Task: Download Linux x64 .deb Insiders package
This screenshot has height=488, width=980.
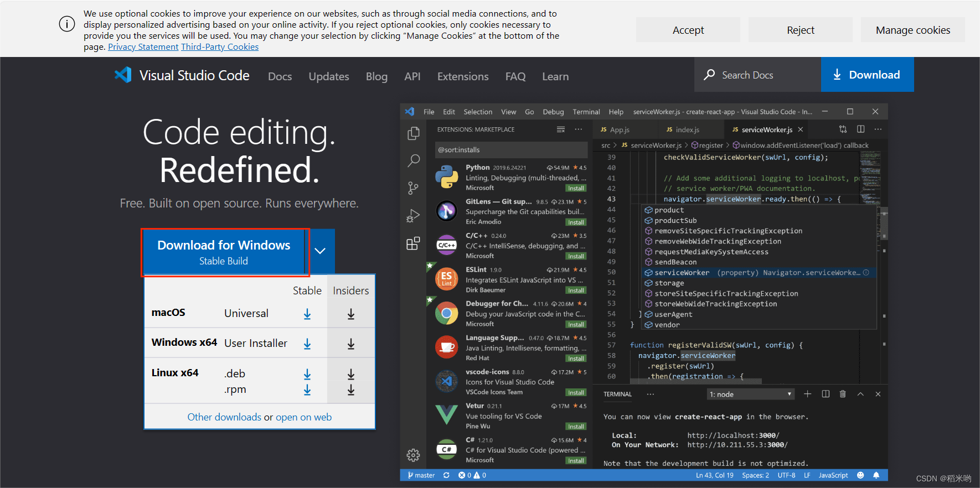Action: point(351,375)
